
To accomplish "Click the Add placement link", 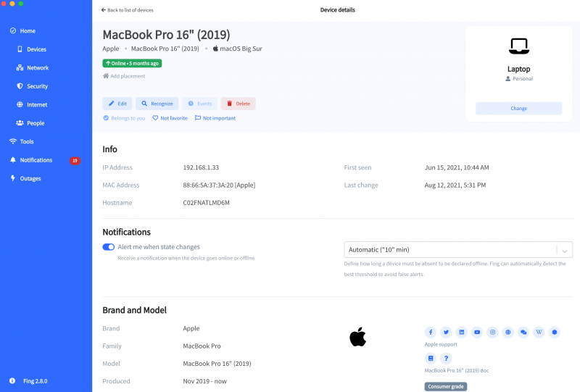I will pyautogui.click(x=124, y=76).
